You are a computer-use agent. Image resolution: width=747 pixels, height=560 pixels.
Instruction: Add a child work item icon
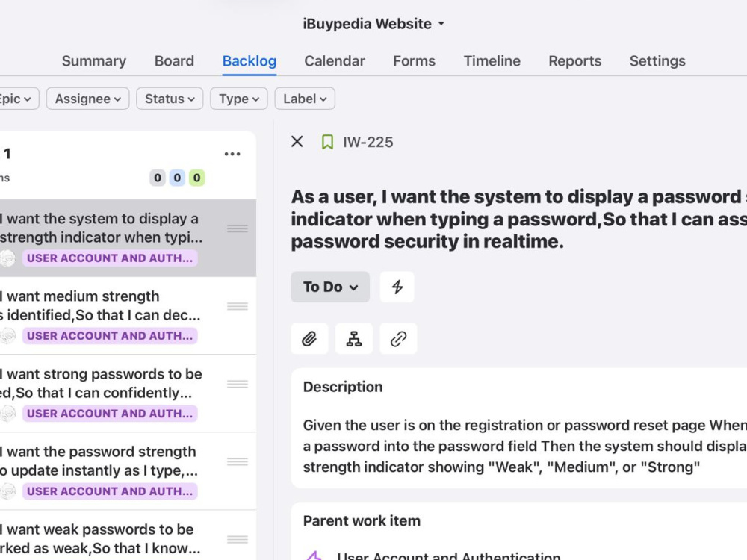coord(354,338)
